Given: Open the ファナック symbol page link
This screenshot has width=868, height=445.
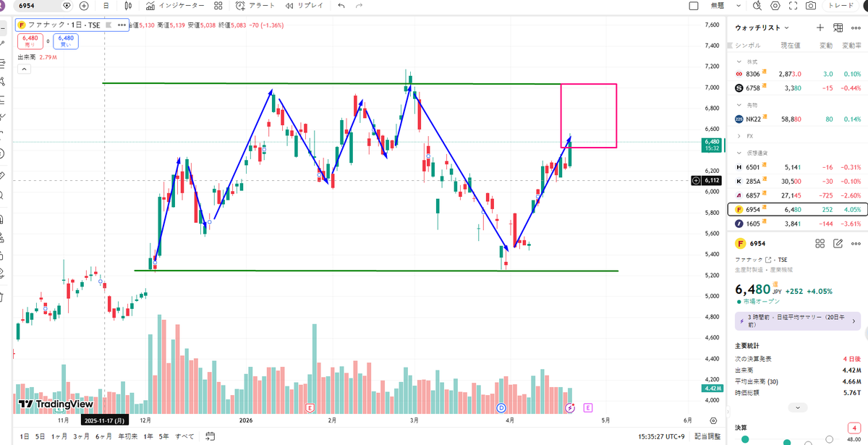Looking at the screenshot, I should point(754,259).
